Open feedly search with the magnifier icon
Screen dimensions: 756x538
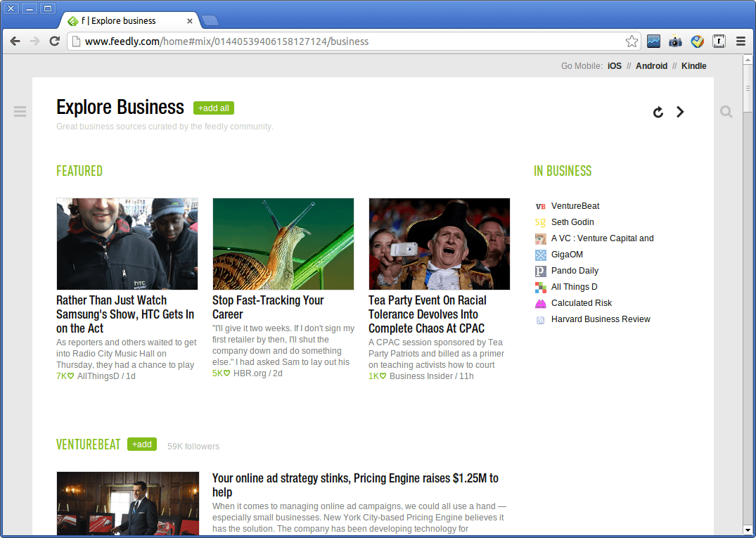coord(726,111)
